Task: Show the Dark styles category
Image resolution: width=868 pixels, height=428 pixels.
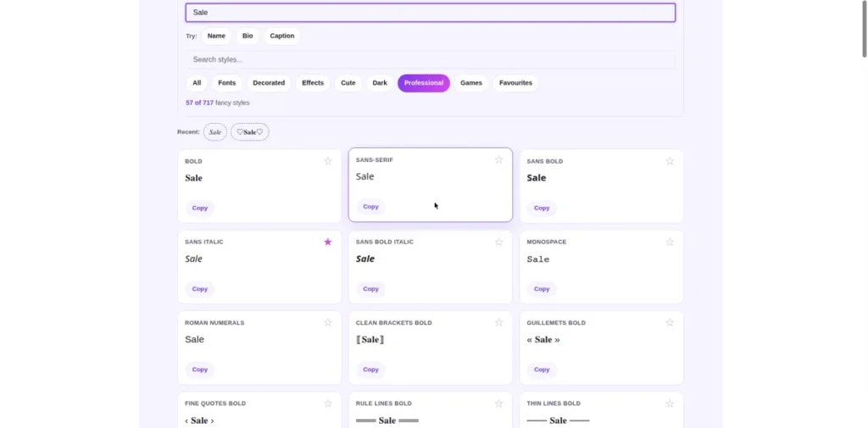Action: point(380,83)
